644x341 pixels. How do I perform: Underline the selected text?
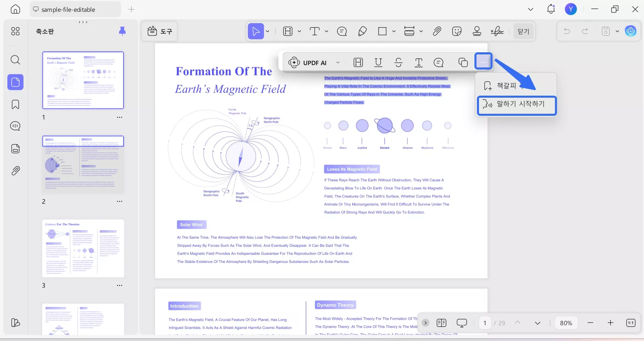coord(378,62)
